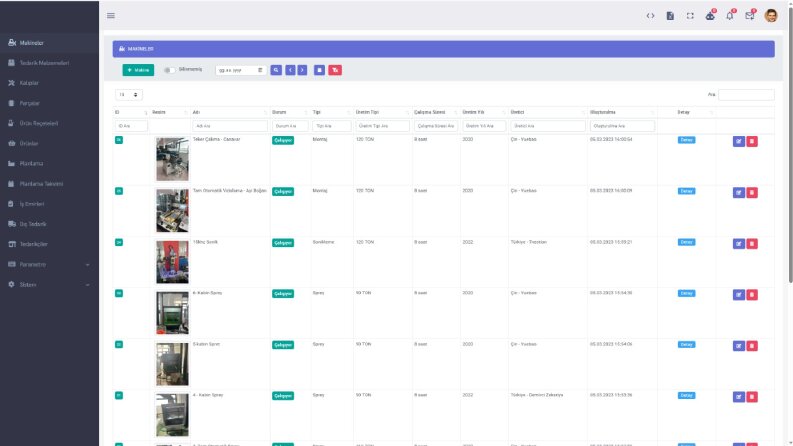
Task: Delete the Tam Otomatik Vidalama row
Action: point(752,192)
